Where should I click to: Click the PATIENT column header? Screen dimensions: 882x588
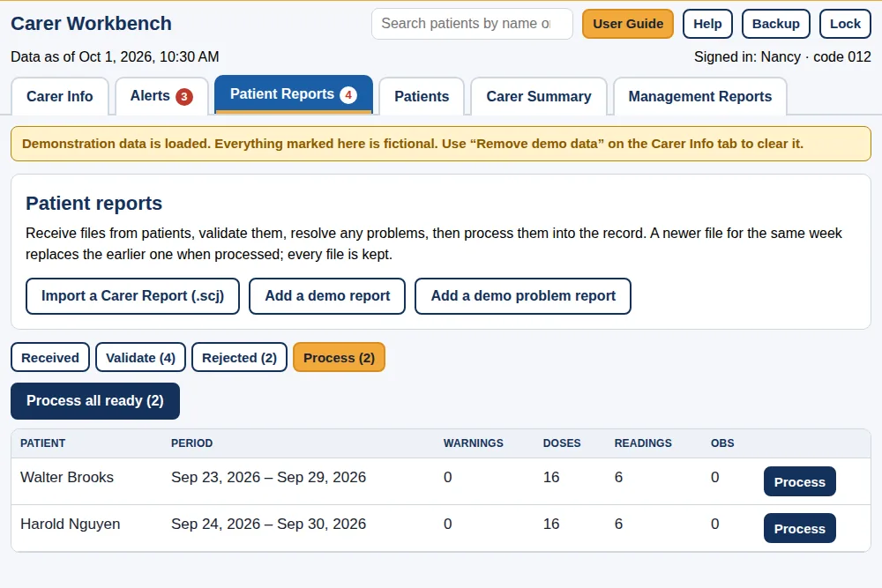pos(42,443)
